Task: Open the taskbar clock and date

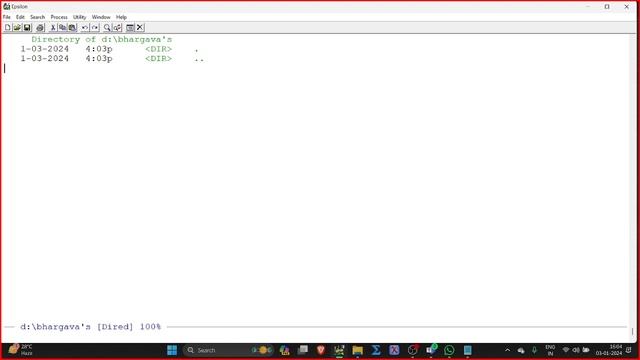Action: pyautogui.click(x=609, y=350)
